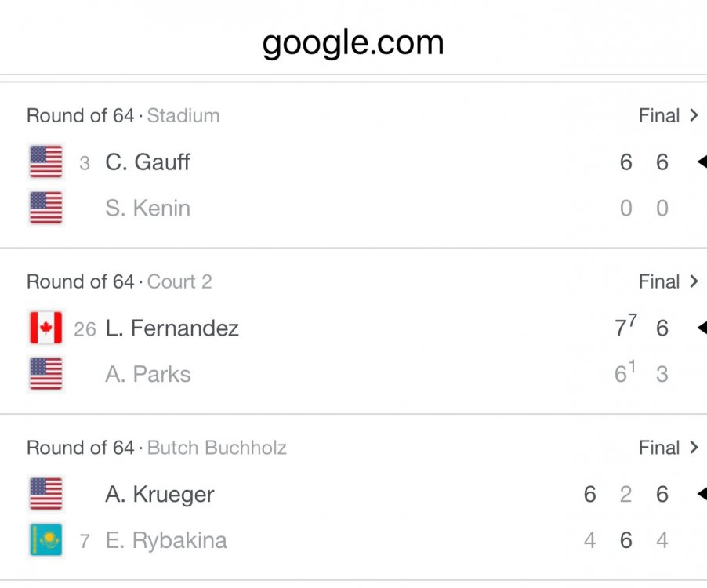Click the USA flag beside C. Gauff
The width and height of the screenshot is (707, 588).
click(45, 162)
